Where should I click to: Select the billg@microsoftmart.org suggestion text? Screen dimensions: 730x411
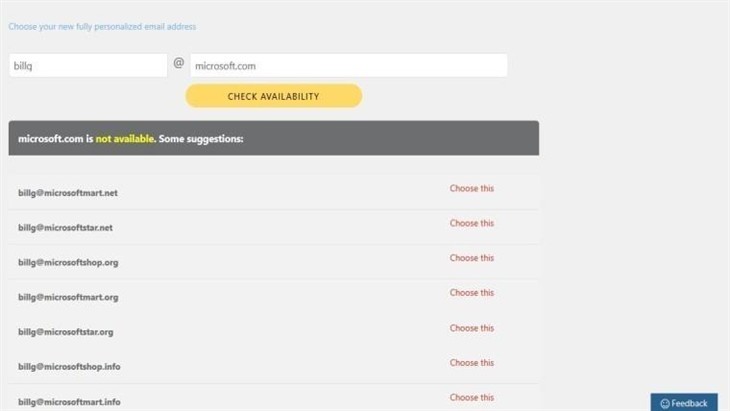pyautogui.click(x=68, y=297)
